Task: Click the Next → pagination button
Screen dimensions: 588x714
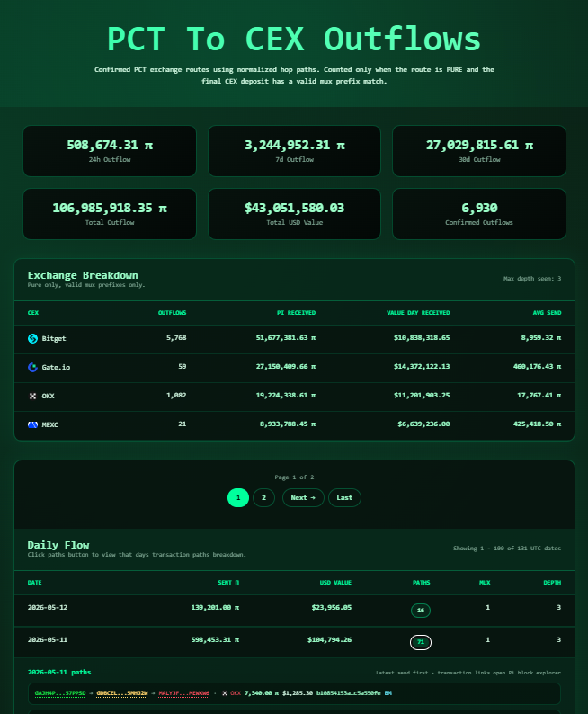Action: click(x=303, y=497)
